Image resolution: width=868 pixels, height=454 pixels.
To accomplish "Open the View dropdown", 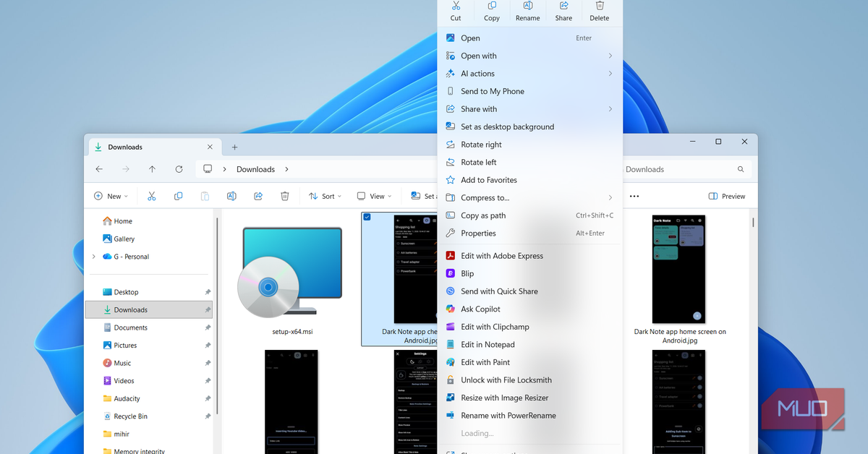I will pos(374,196).
